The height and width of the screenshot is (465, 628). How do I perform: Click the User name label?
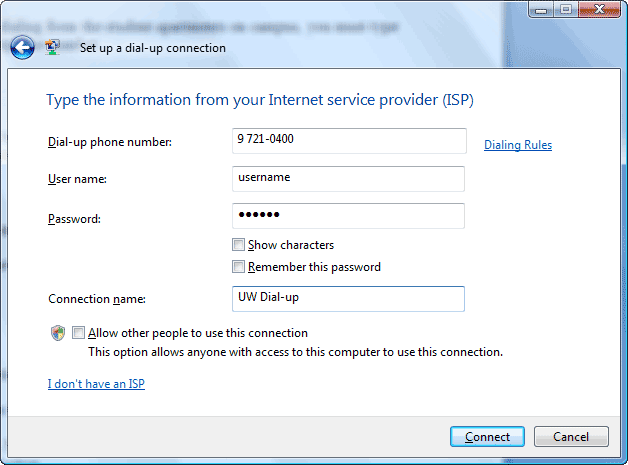77,179
